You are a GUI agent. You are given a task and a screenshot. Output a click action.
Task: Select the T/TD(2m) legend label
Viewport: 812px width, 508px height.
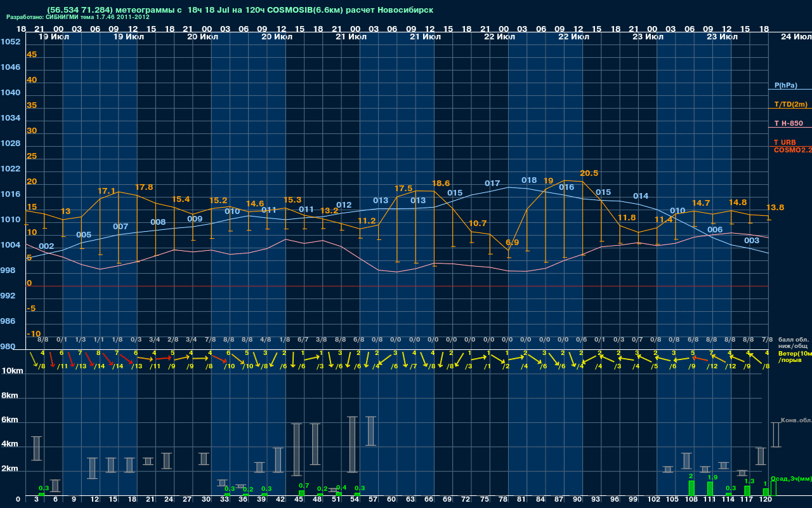point(790,104)
